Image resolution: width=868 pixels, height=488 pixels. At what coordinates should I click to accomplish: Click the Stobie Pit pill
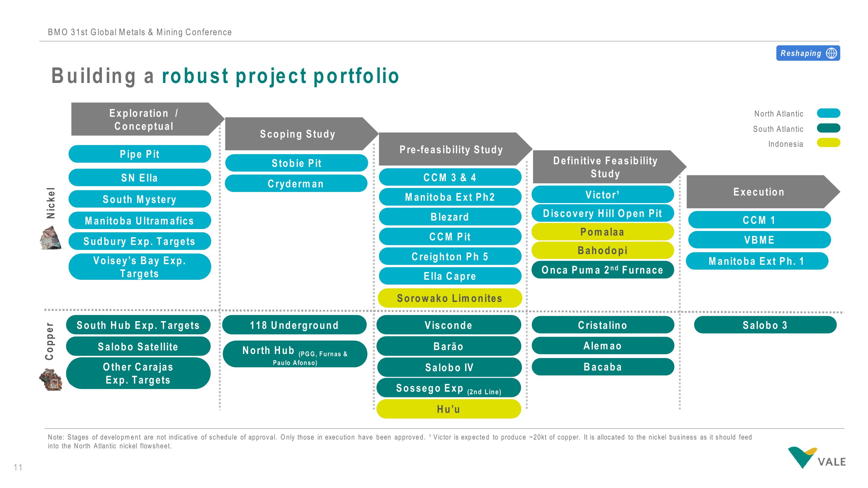click(x=297, y=163)
